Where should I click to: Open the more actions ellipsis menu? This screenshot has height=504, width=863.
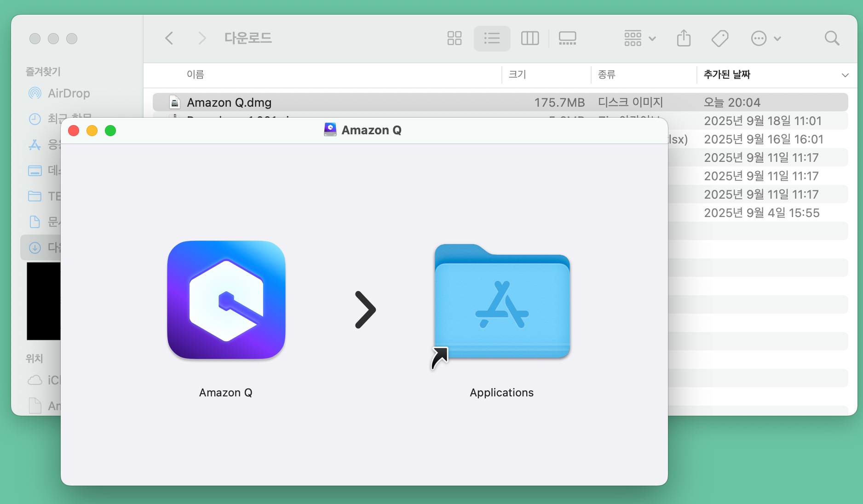click(765, 38)
